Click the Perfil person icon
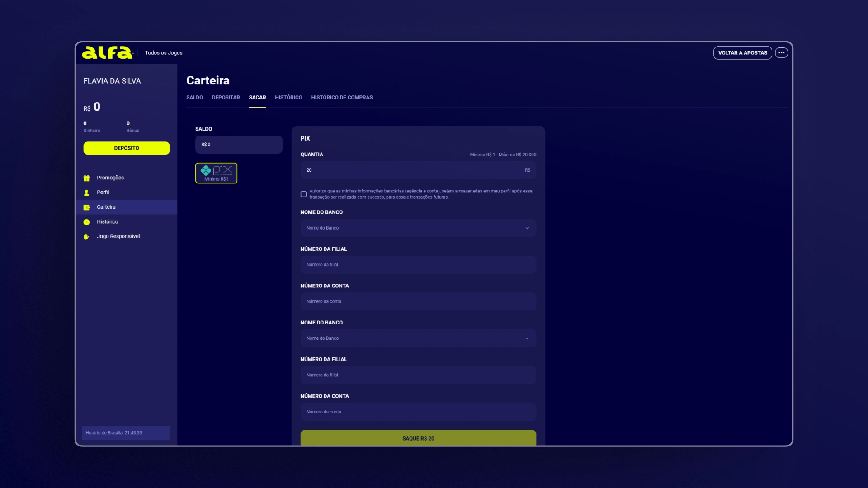The height and width of the screenshot is (488, 868). click(x=86, y=192)
